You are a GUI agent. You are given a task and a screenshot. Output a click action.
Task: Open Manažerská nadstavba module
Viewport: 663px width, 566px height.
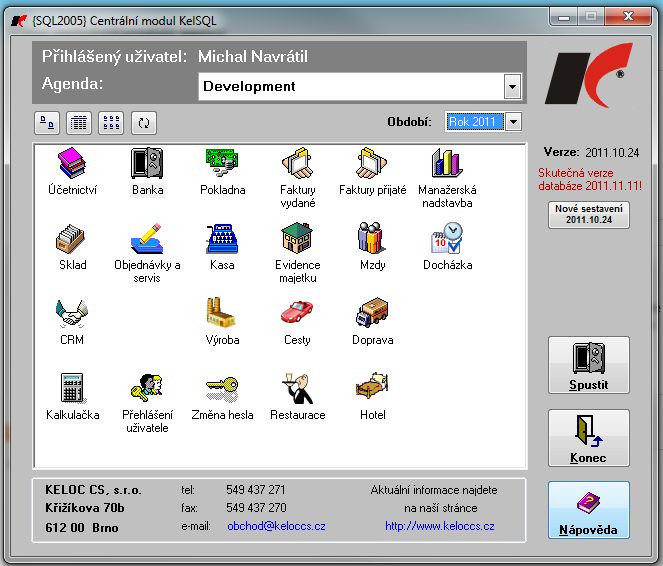coord(447,178)
